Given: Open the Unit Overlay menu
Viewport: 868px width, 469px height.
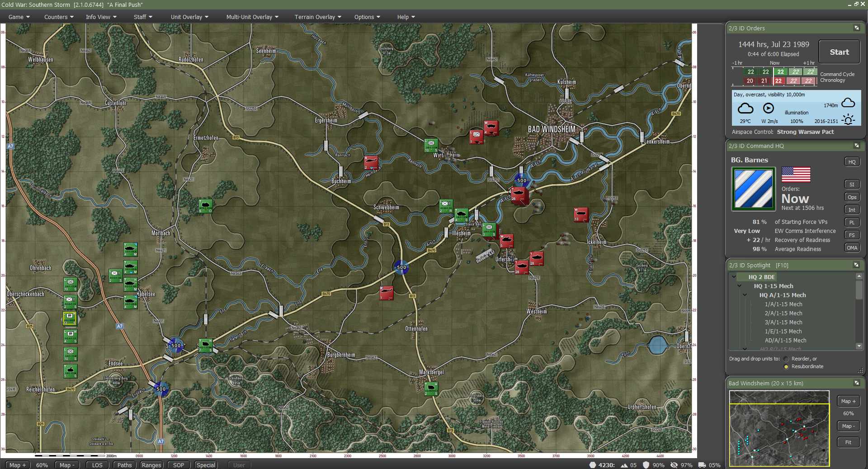Looking at the screenshot, I should [189, 17].
